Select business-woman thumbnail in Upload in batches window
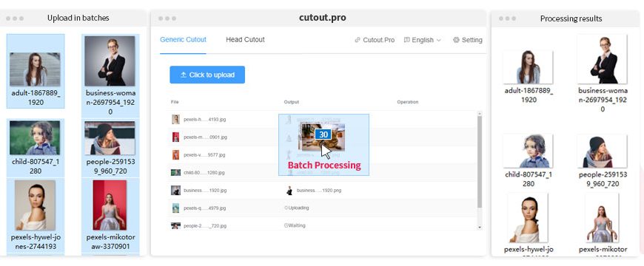 [110, 61]
